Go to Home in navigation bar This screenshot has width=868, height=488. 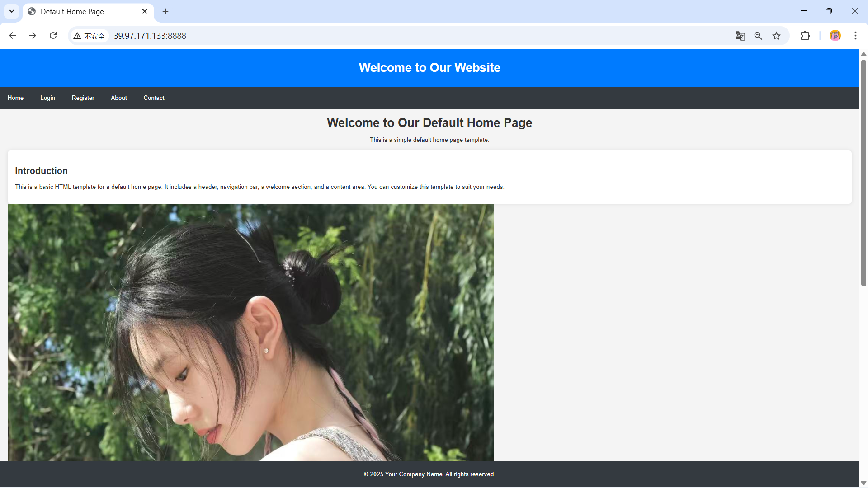[15, 98]
